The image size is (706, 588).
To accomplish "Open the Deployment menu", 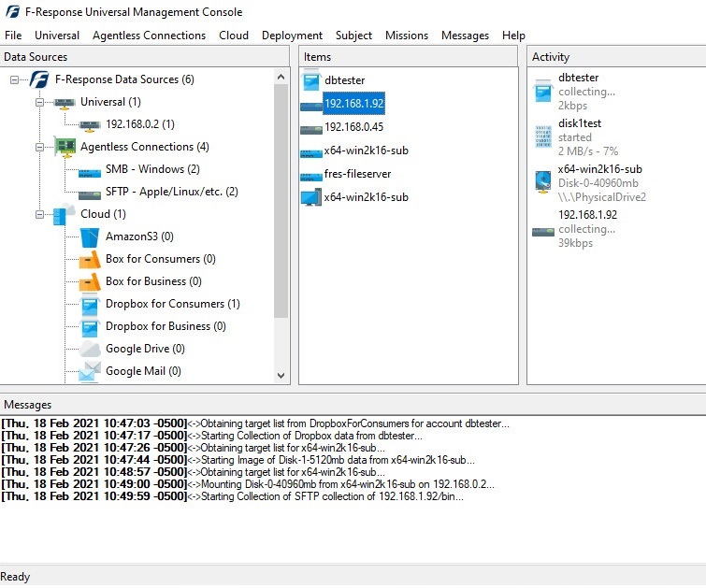I will coord(292,36).
